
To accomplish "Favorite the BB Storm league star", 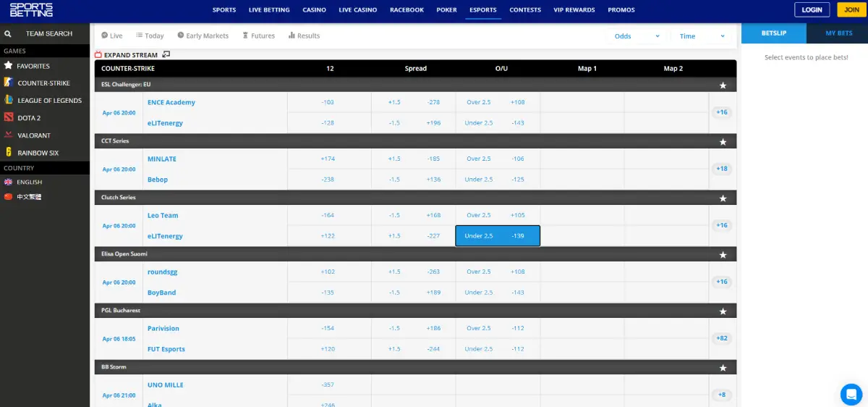I will coord(723,367).
